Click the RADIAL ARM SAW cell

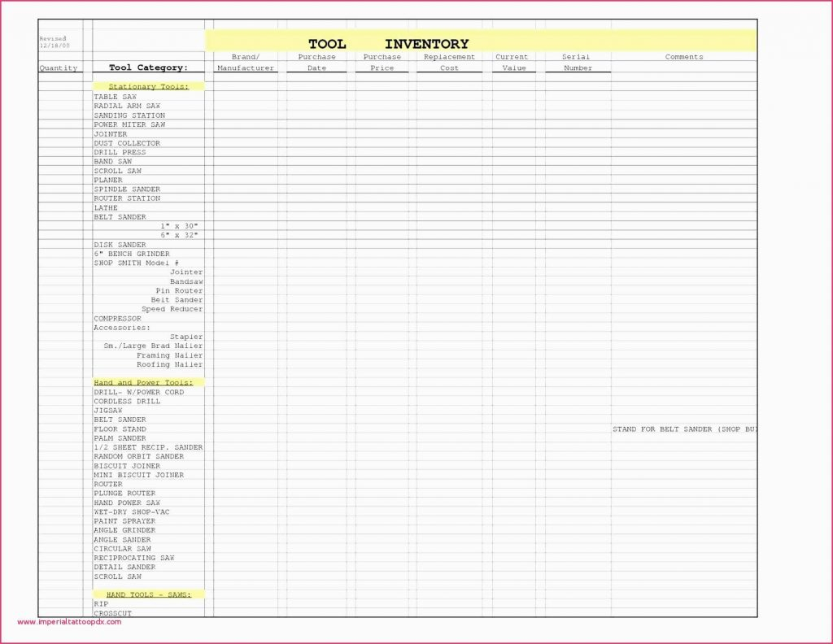[127, 106]
